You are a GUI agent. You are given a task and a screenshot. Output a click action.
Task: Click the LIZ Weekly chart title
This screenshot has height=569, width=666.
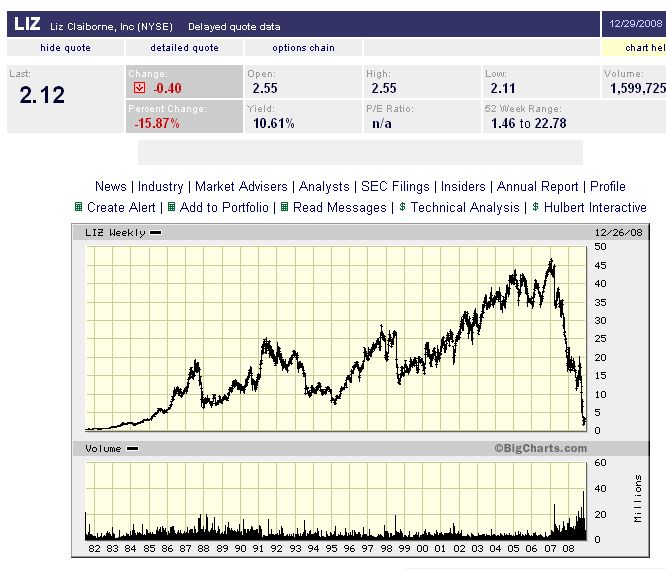115,232
